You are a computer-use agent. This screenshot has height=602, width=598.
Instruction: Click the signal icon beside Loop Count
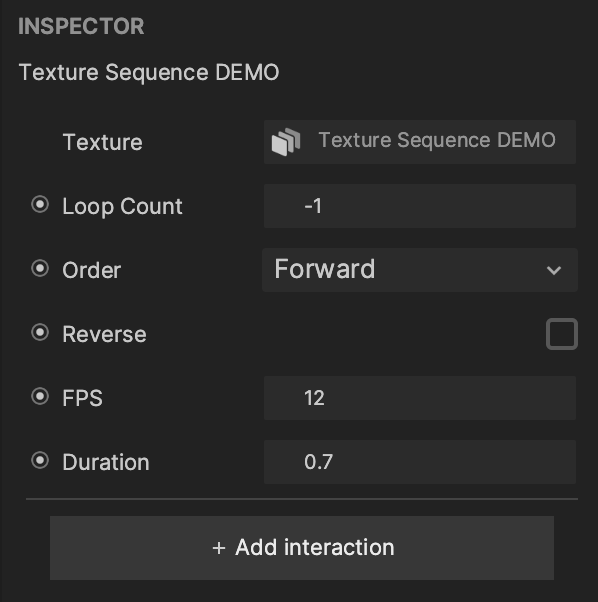click(40, 205)
